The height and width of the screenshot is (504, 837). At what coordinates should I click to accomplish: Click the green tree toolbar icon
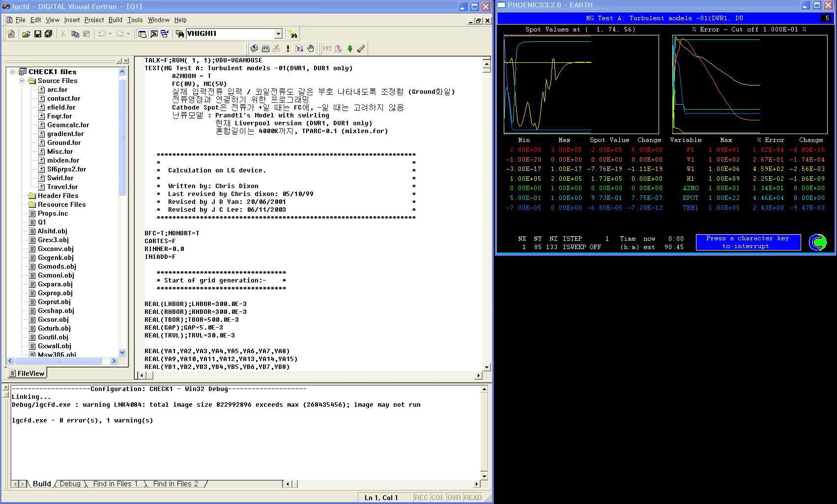pos(350,48)
